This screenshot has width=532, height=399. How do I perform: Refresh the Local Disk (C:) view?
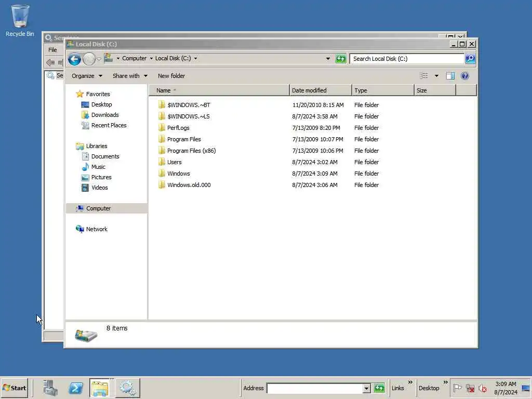coord(341,59)
